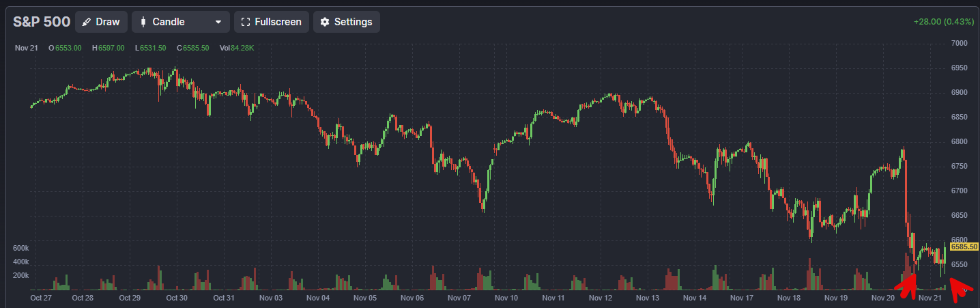The width and height of the screenshot is (980, 308).
Task: Click the O 6553.00 open price readout
Action: [x=64, y=48]
